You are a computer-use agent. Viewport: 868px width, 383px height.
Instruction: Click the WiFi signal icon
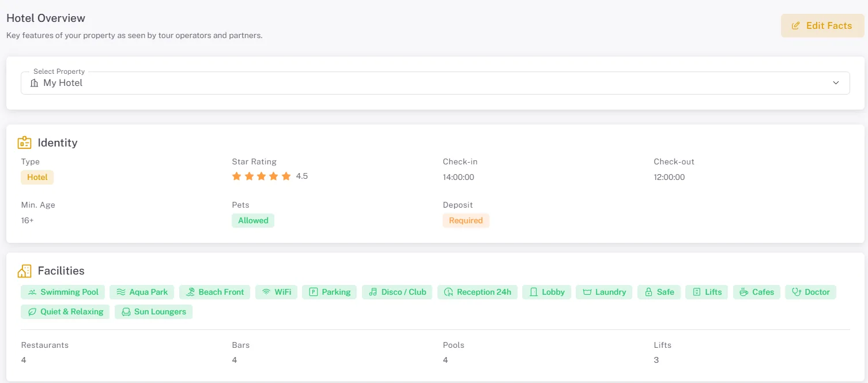(266, 292)
